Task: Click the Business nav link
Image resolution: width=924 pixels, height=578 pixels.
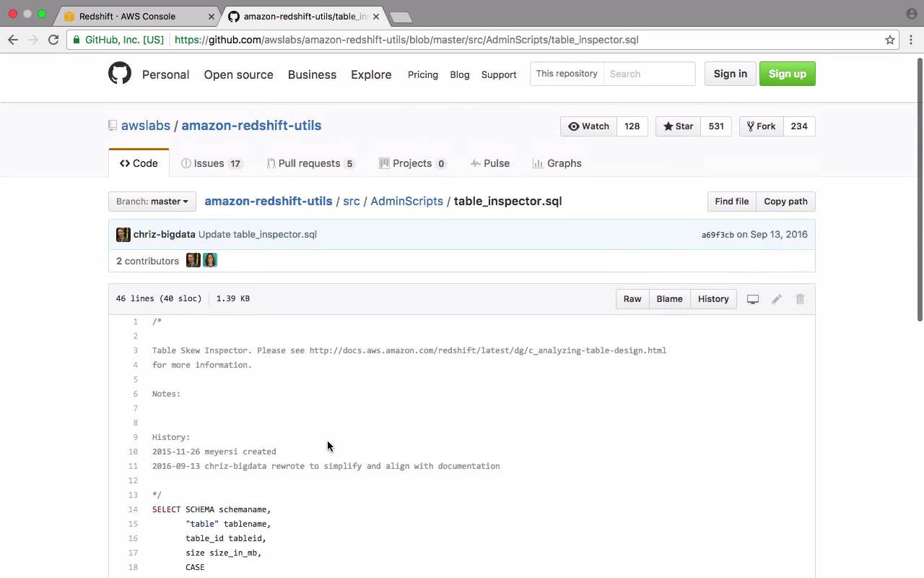Action: [312, 74]
